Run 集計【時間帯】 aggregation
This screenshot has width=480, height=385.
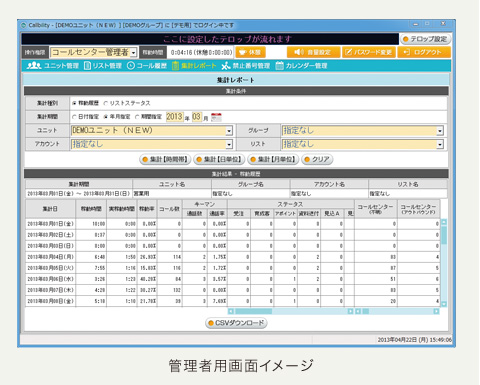pos(165,160)
